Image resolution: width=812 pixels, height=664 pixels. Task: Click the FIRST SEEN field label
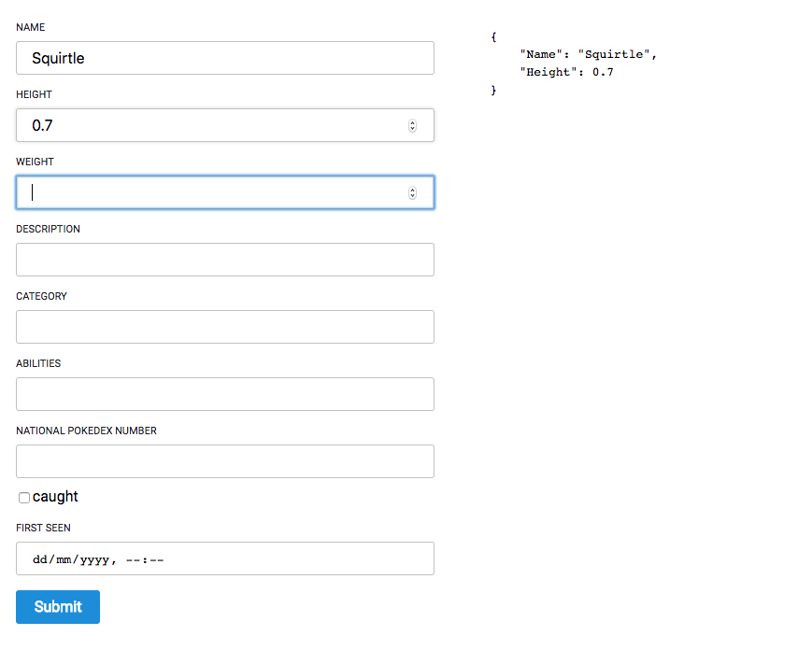44,528
